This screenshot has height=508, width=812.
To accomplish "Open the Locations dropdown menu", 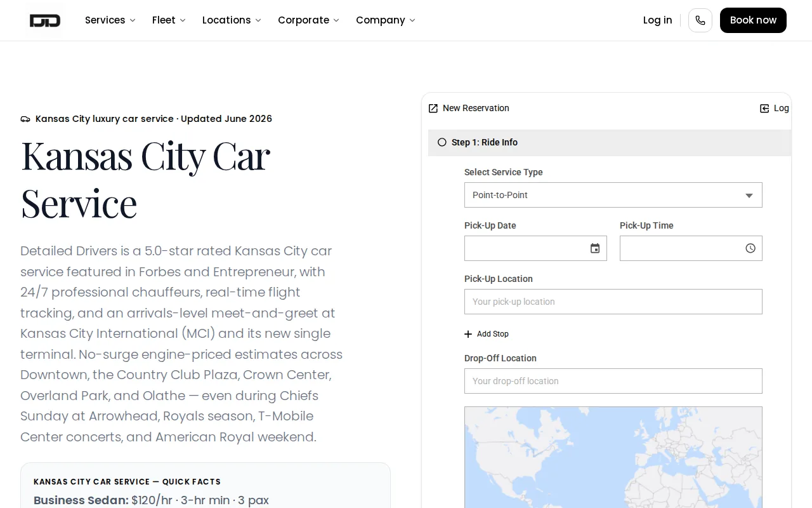I will click(232, 20).
